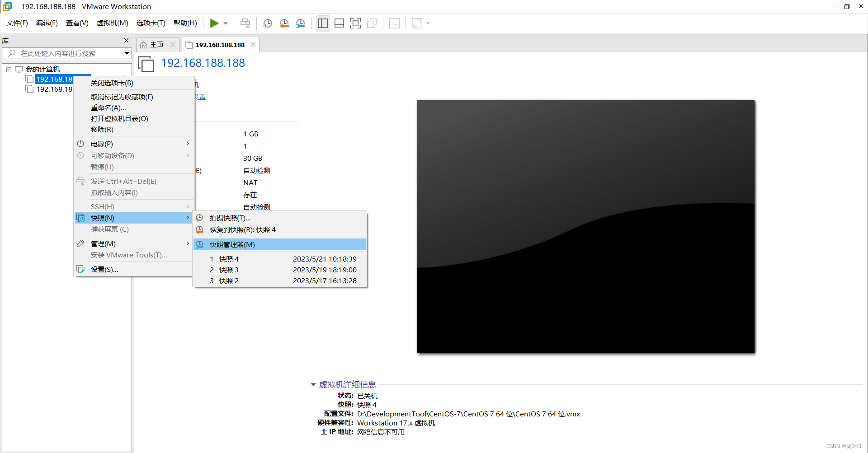Expand the 电源(P) submenu
868x453 pixels.
[134, 144]
